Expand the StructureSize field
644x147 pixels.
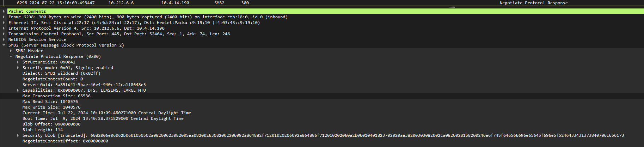pyautogui.click(x=18, y=62)
